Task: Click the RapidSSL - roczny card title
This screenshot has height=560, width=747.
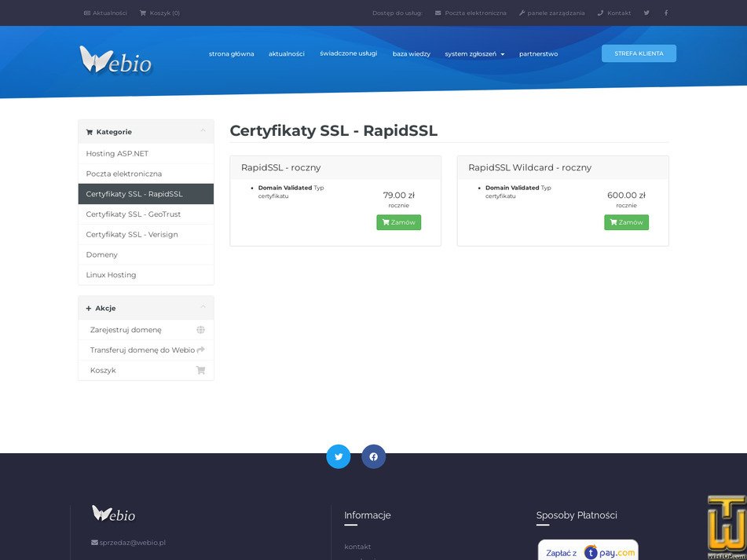Action: [280, 167]
